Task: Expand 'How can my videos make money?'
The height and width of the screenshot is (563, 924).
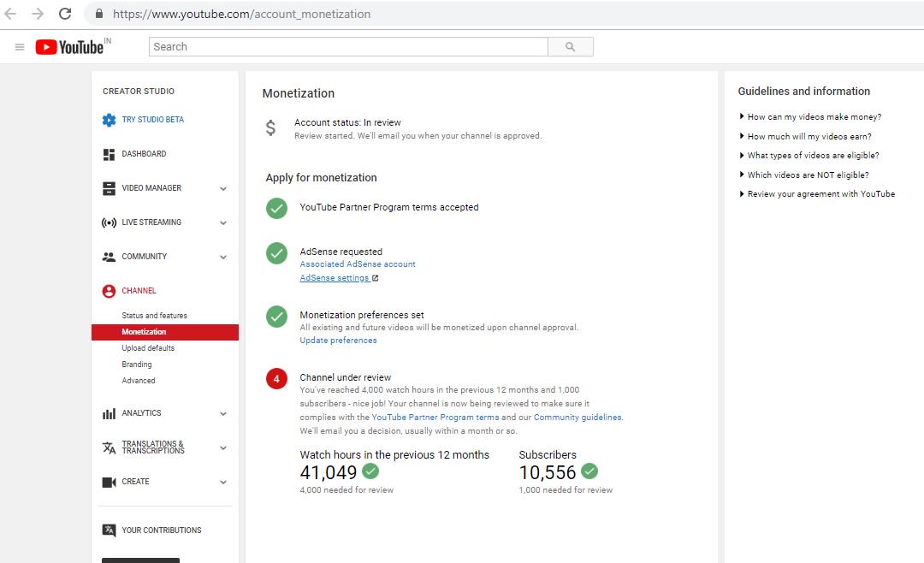Action: point(810,116)
